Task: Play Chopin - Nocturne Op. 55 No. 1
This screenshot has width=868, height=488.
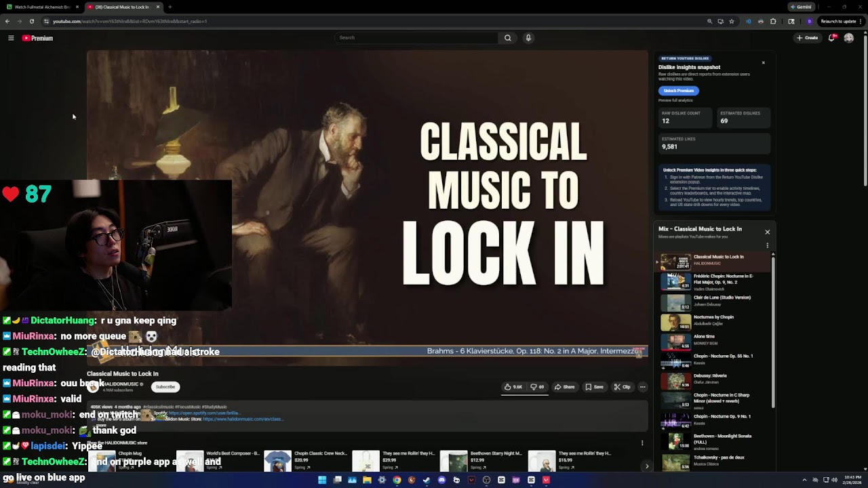Action: tap(715, 361)
